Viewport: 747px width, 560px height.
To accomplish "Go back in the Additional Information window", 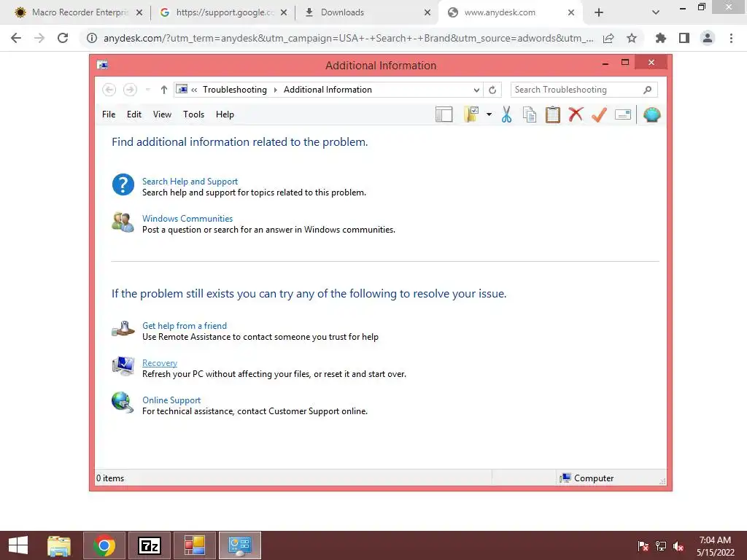I will (109, 90).
